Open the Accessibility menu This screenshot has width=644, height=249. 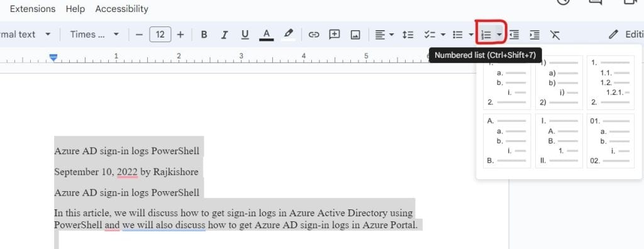(x=121, y=9)
